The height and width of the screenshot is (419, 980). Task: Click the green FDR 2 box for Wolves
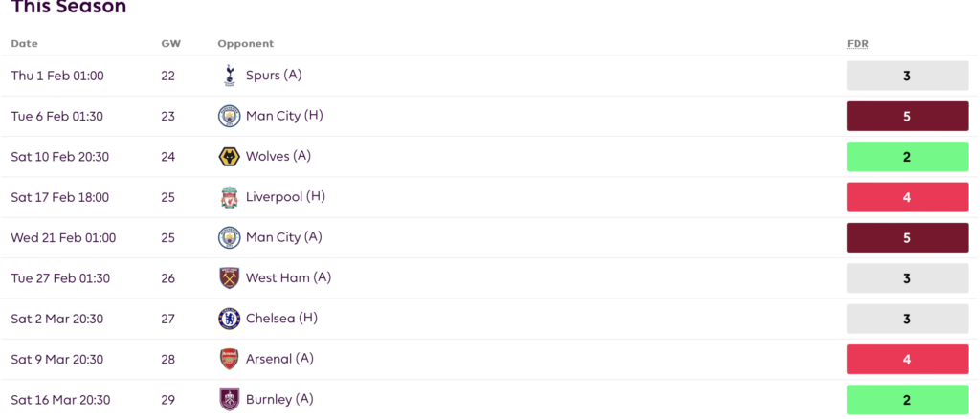pyautogui.click(x=907, y=157)
